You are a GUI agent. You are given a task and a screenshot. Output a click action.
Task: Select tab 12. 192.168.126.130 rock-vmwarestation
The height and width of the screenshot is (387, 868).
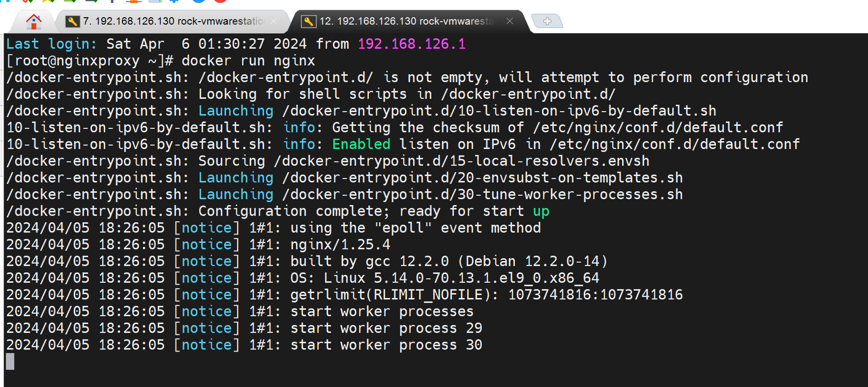(x=406, y=21)
